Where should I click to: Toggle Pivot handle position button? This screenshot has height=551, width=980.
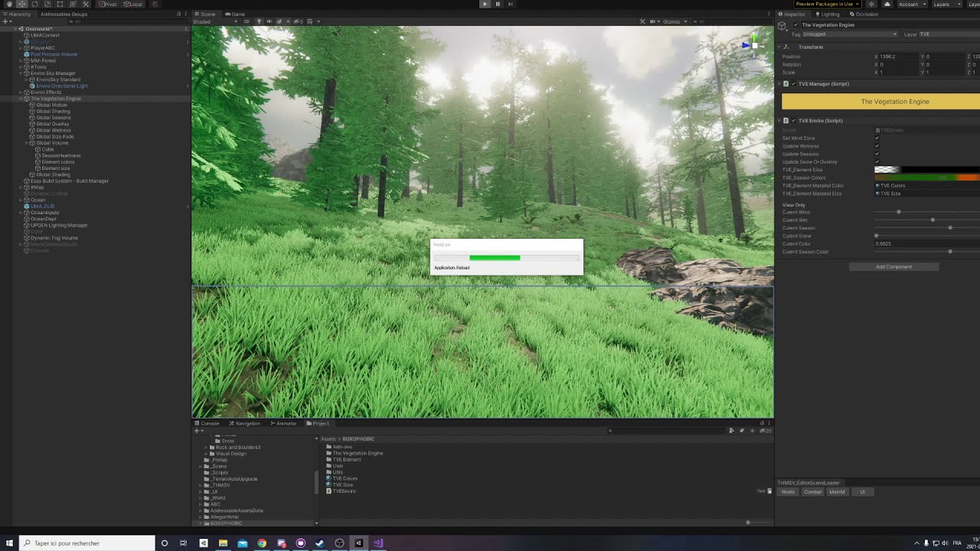pyautogui.click(x=108, y=4)
